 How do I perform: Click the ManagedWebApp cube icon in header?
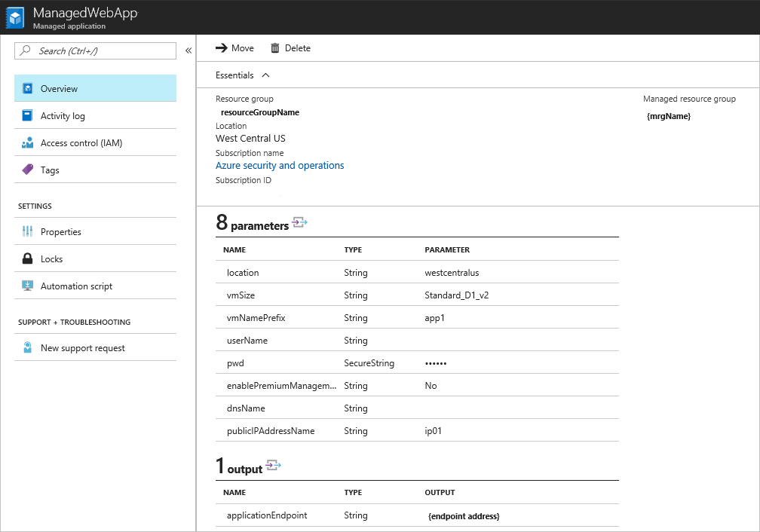click(17, 18)
